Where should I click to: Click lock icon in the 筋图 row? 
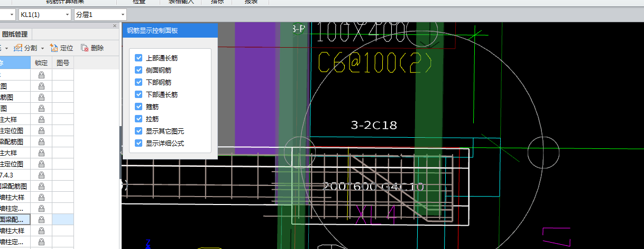(41, 97)
